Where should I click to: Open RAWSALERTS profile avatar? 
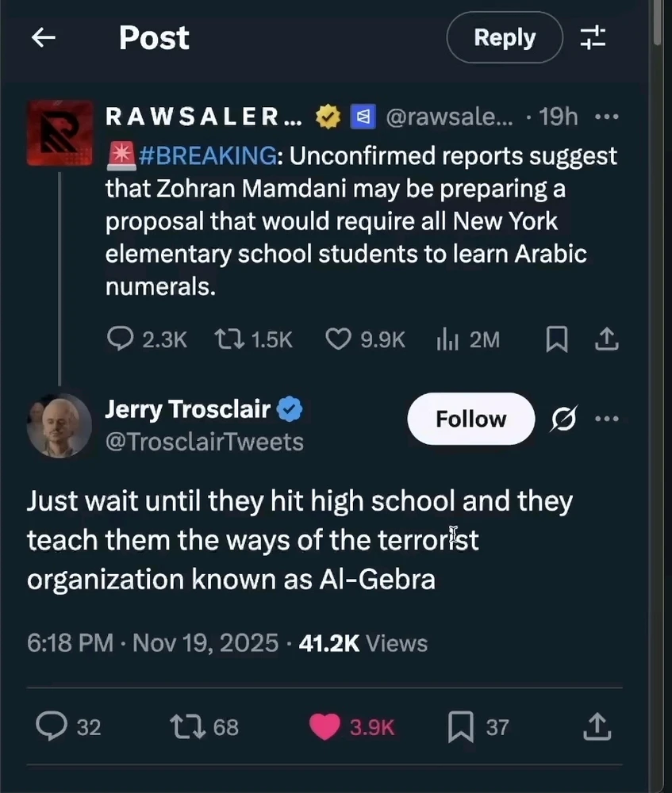tap(55, 132)
